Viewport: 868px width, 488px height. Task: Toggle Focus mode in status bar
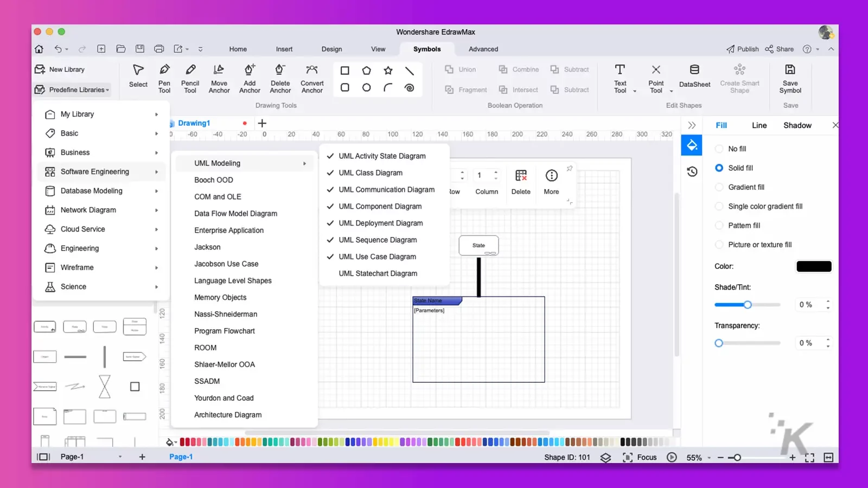coord(640,457)
